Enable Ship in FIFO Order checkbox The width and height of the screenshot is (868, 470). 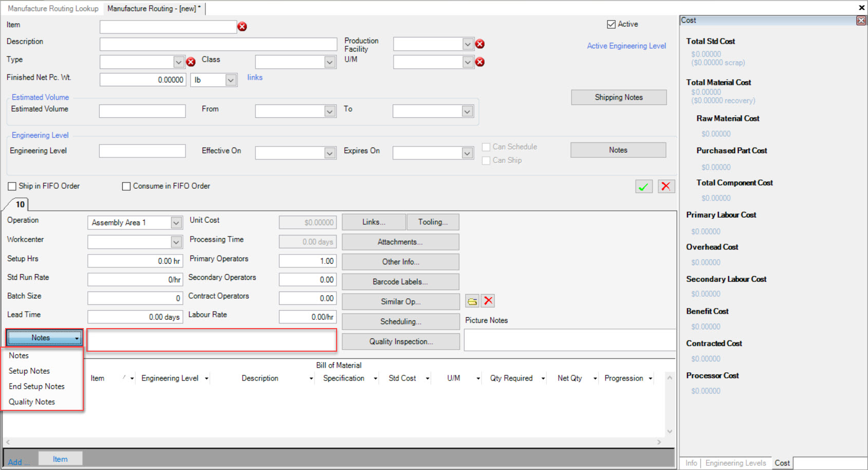(x=12, y=186)
